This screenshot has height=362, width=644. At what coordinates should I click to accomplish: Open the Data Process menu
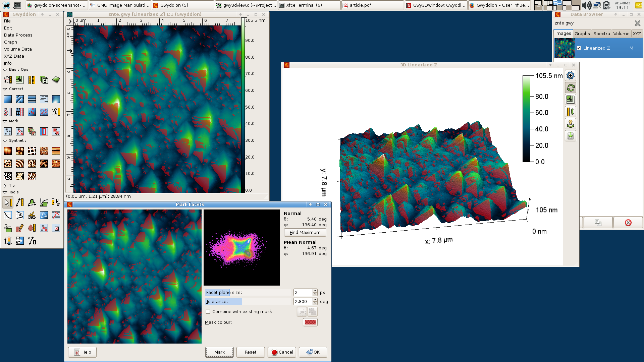[x=18, y=35]
